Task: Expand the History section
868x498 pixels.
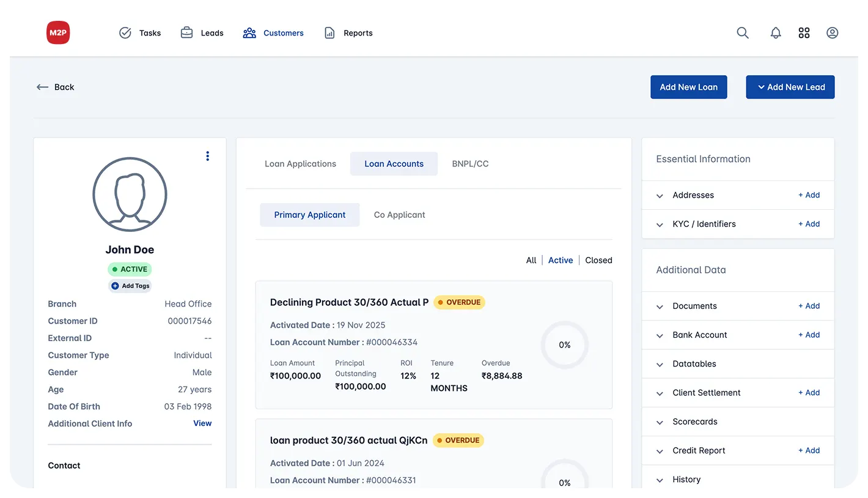Action: (x=660, y=480)
